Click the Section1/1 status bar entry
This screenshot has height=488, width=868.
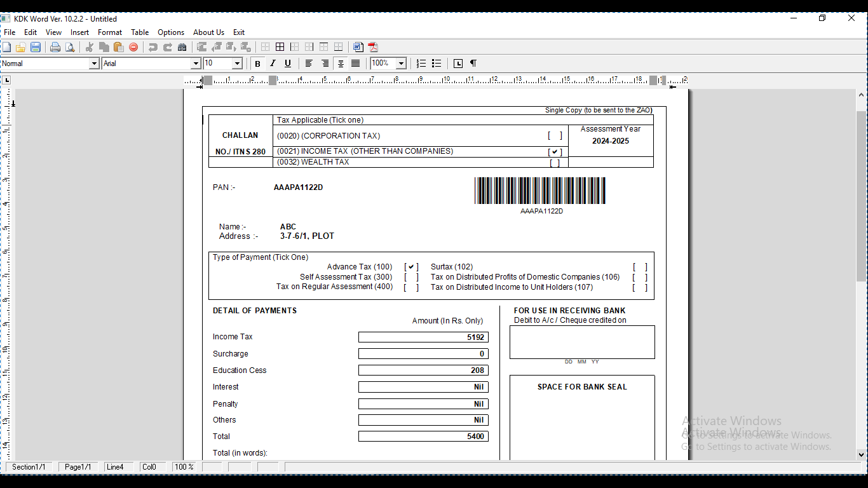[29, 467]
